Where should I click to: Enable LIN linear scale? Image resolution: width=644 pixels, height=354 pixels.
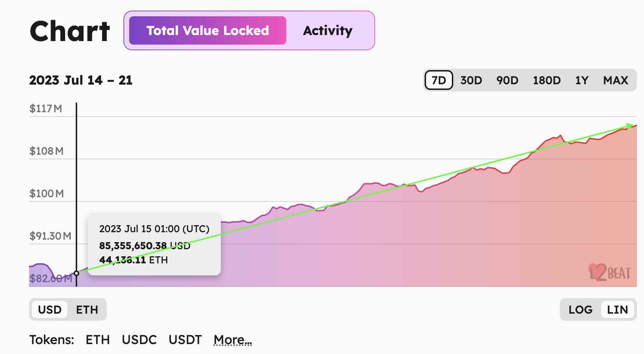pyautogui.click(x=617, y=310)
